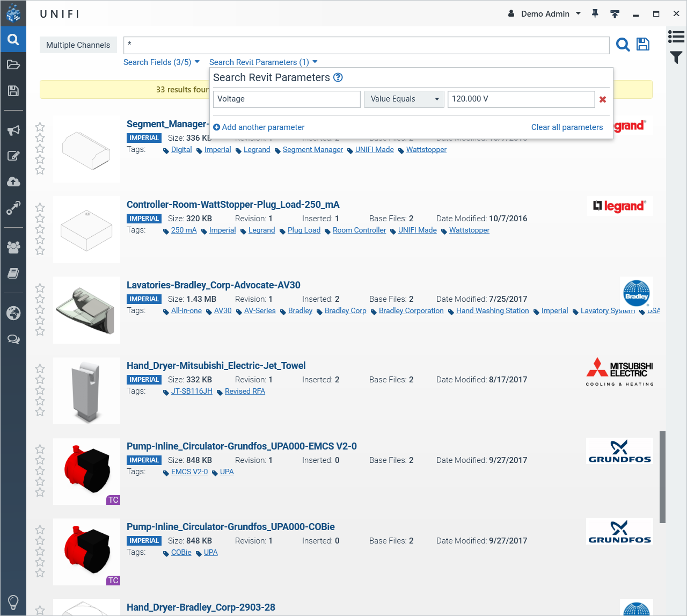This screenshot has width=687, height=616.
Task: Open the filter funnel icon
Action: 676,57
